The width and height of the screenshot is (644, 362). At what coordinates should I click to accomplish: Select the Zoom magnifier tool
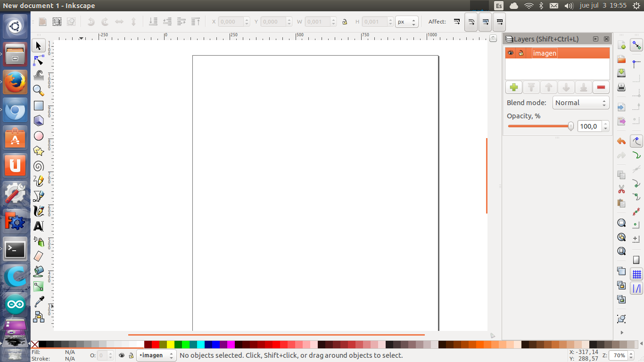point(39,90)
